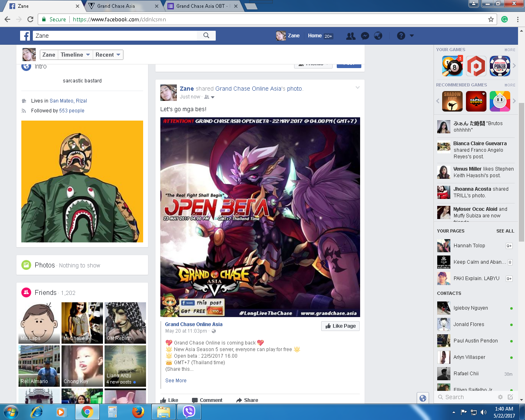The image size is (525, 420).
Task: Launch the 8 Ball Pool game icon
Action: click(x=452, y=66)
